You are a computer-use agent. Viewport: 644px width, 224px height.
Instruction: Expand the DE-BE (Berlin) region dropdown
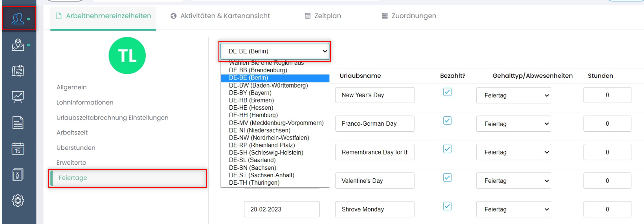[275, 51]
